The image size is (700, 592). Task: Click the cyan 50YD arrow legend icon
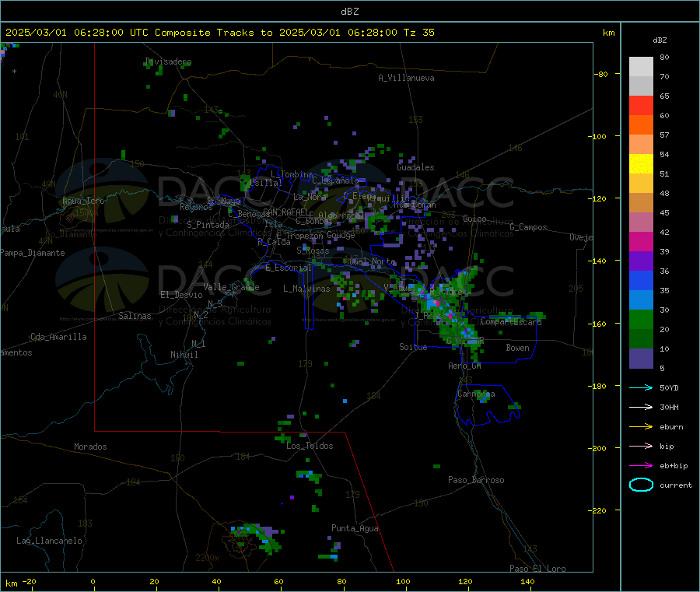pyautogui.click(x=641, y=387)
